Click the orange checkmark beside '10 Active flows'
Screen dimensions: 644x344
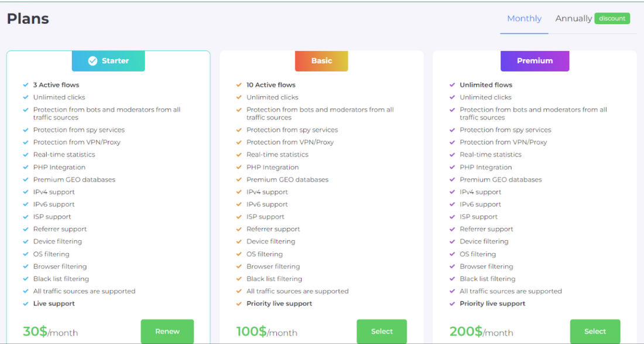(239, 85)
